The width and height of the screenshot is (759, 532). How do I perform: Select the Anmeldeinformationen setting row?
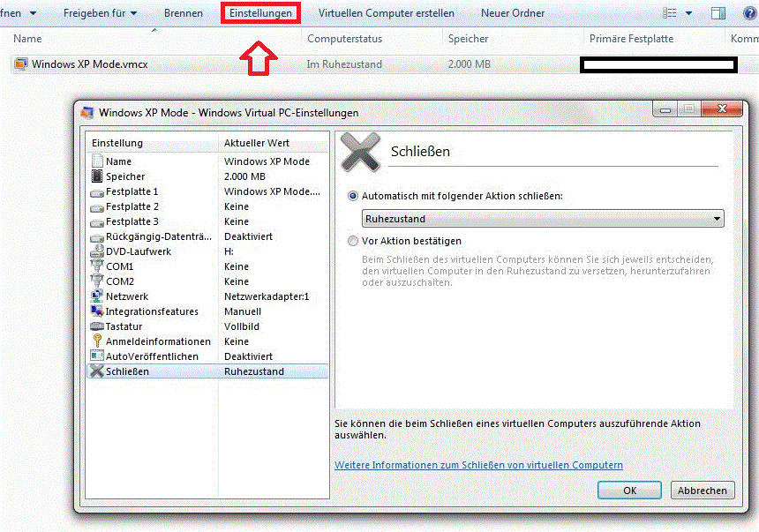(207, 341)
